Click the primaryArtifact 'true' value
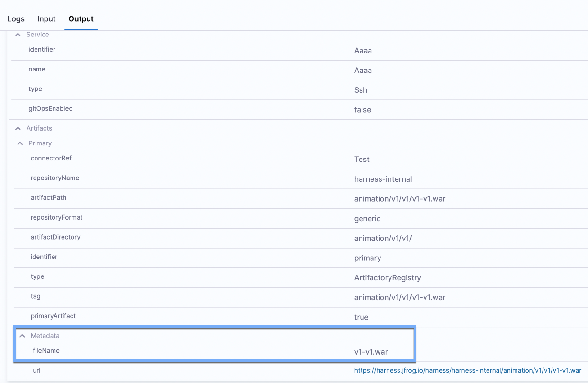The image size is (588, 383). coord(361,317)
